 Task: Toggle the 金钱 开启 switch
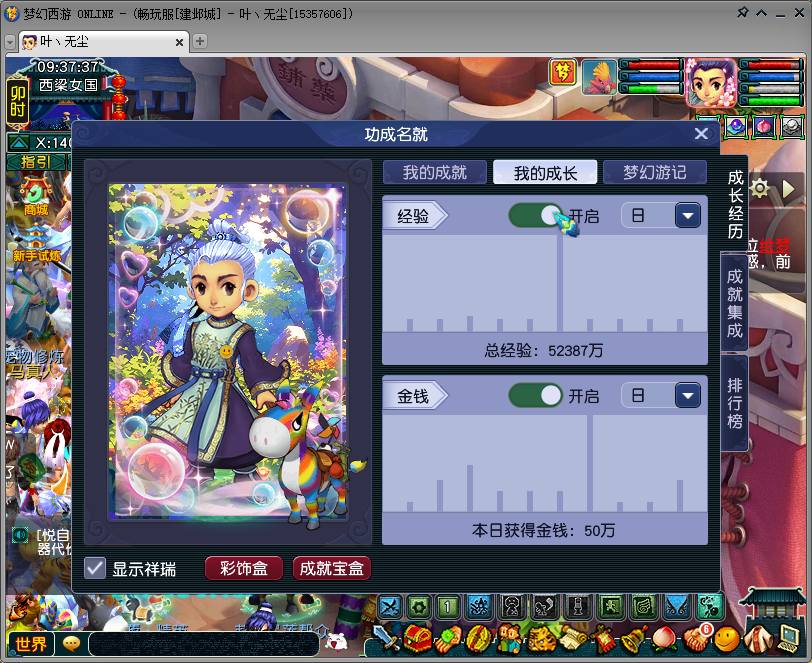[535, 396]
